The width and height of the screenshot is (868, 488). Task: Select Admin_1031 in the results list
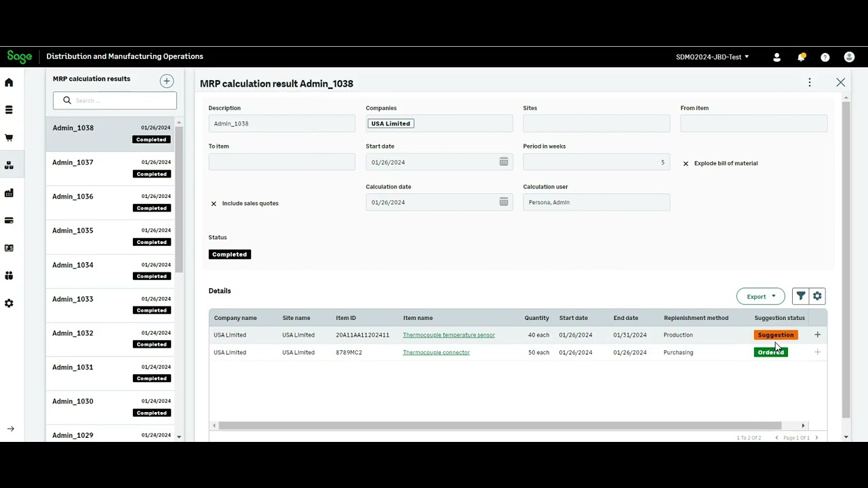click(x=111, y=373)
